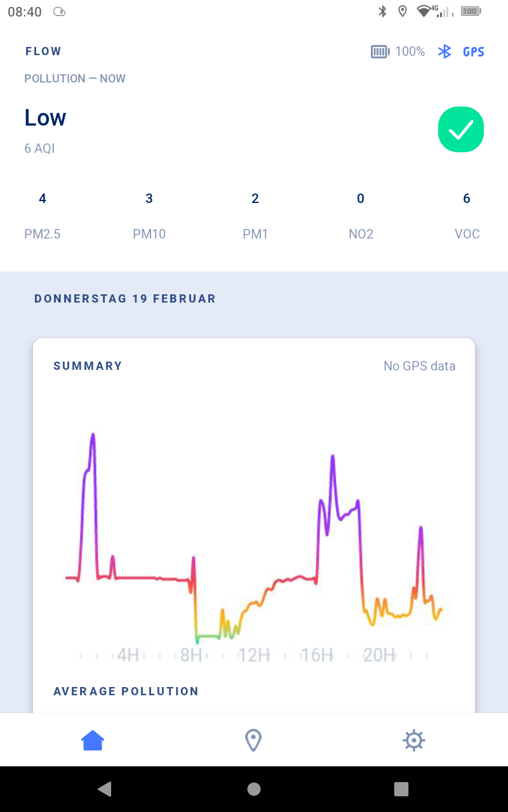Tap the Low pollution level heading

pyautogui.click(x=45, y=118)
